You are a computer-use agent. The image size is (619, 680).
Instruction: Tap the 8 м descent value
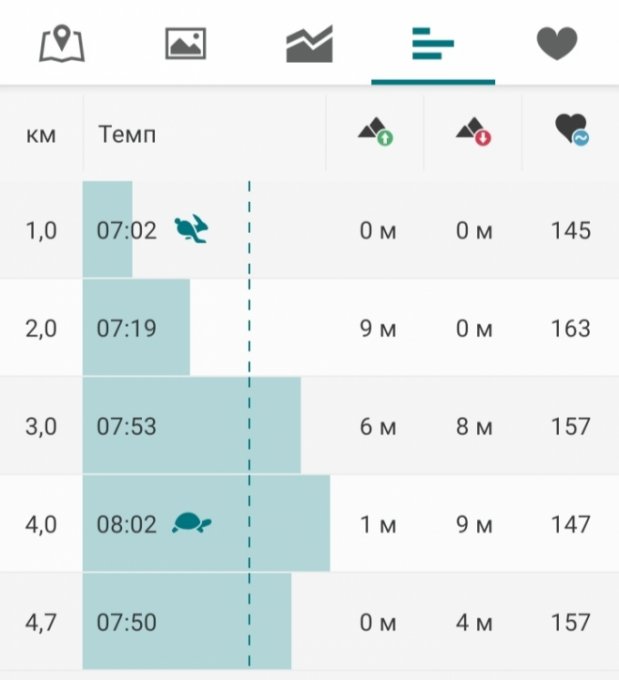coord(474,426)
